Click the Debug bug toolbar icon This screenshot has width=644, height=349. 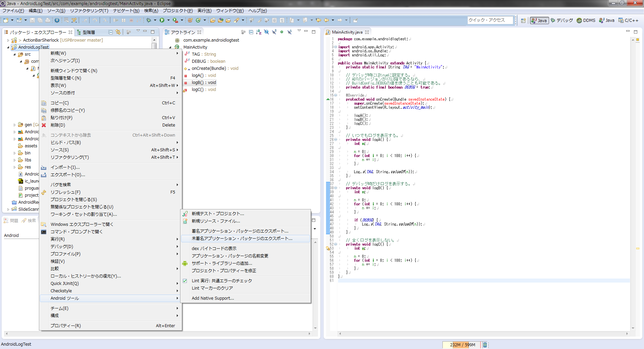(x=149, y=20)
